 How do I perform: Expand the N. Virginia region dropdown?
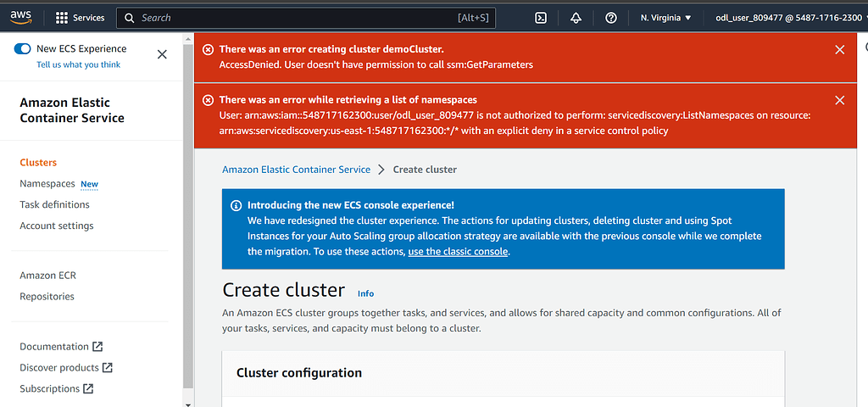[x=665, y=18]
